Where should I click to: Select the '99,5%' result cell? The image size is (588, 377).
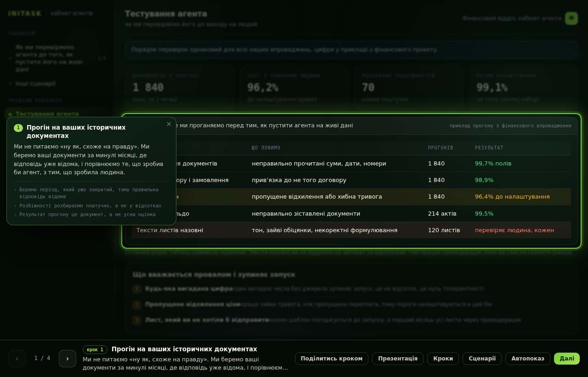coord(484,214)
